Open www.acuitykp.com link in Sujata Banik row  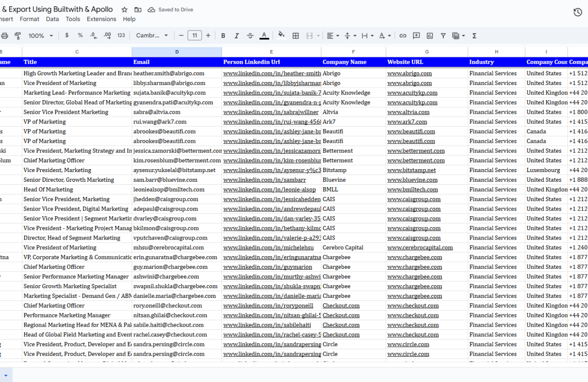coord(412,93)
